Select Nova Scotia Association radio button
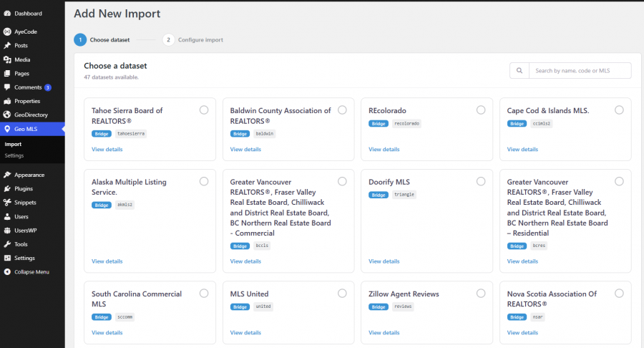 click(x=620, y=294)
